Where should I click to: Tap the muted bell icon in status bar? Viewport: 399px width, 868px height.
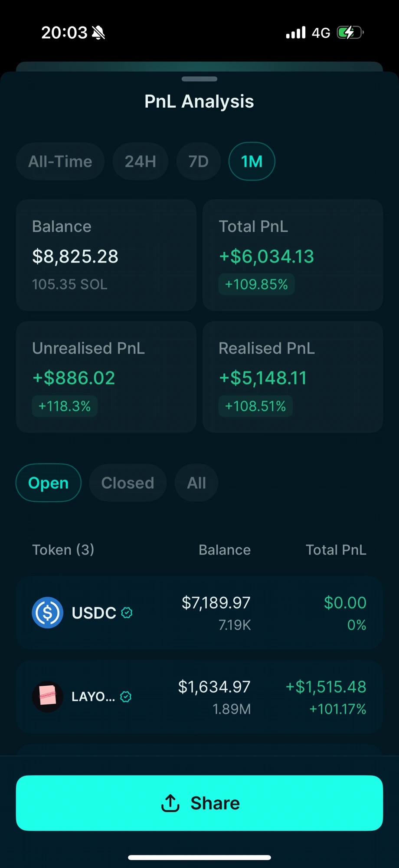point(98,33)
